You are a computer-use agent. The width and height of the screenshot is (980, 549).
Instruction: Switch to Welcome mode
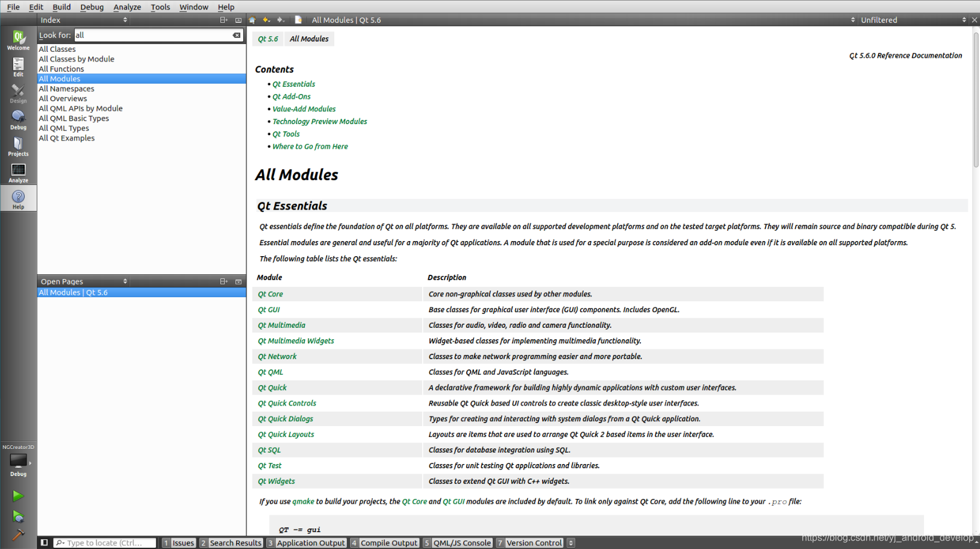(18, 40)
